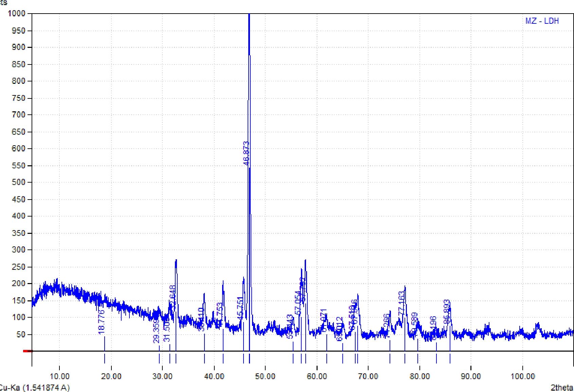Select the 85.893 peak label
The width and height of the screenshot is (574, 392).
[x=447, y=312]
